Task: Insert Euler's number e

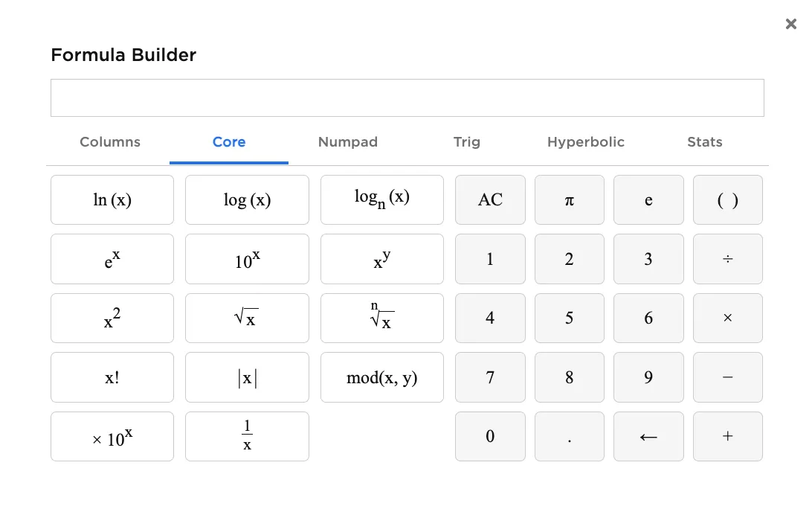Action: (648, 199)
